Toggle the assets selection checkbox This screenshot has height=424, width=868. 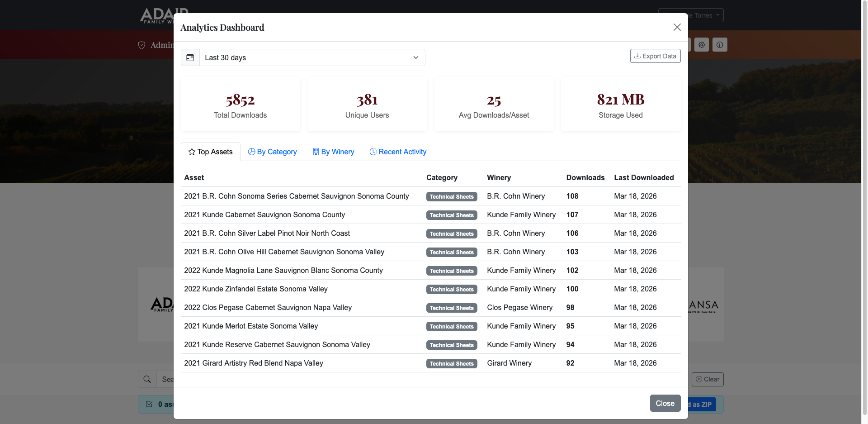[x=149, y=404]
